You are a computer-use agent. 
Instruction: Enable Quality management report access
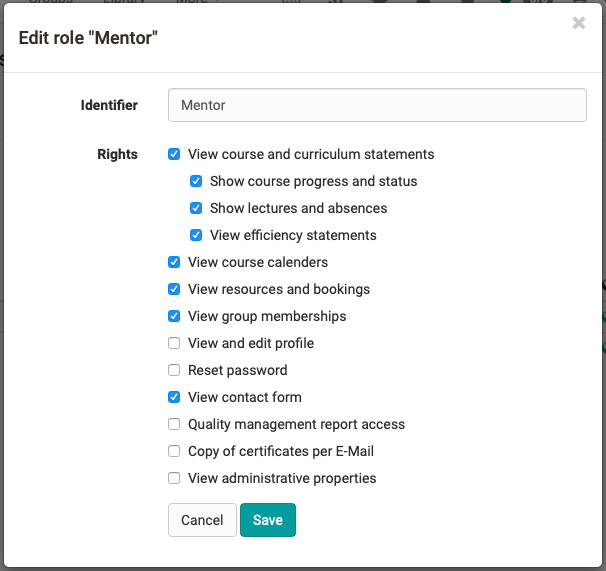coord(174,425)
